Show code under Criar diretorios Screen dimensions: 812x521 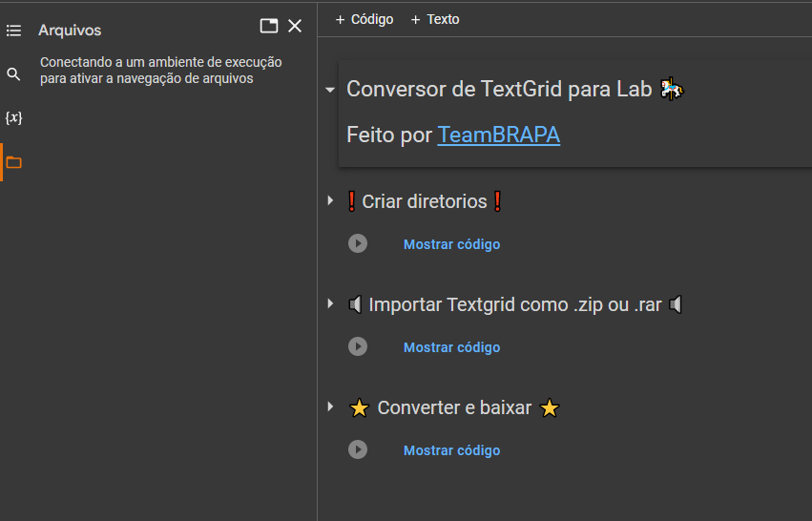click(451, 244)
